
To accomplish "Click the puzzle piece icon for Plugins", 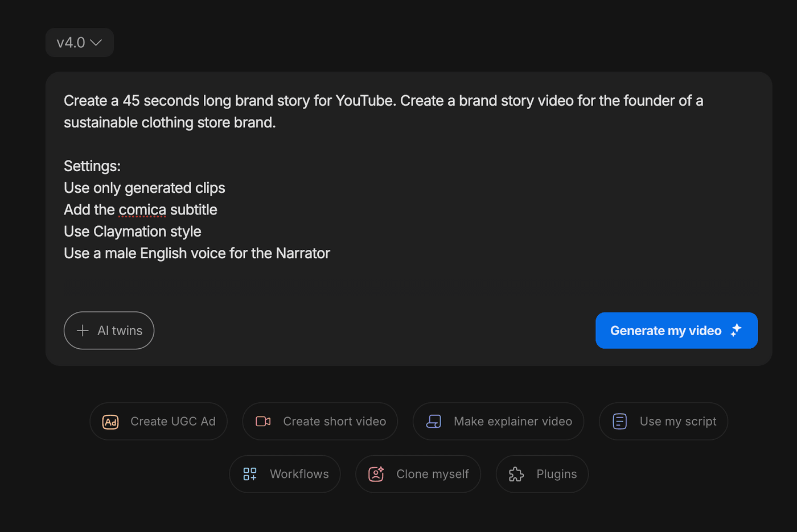I will click(516, 474).
